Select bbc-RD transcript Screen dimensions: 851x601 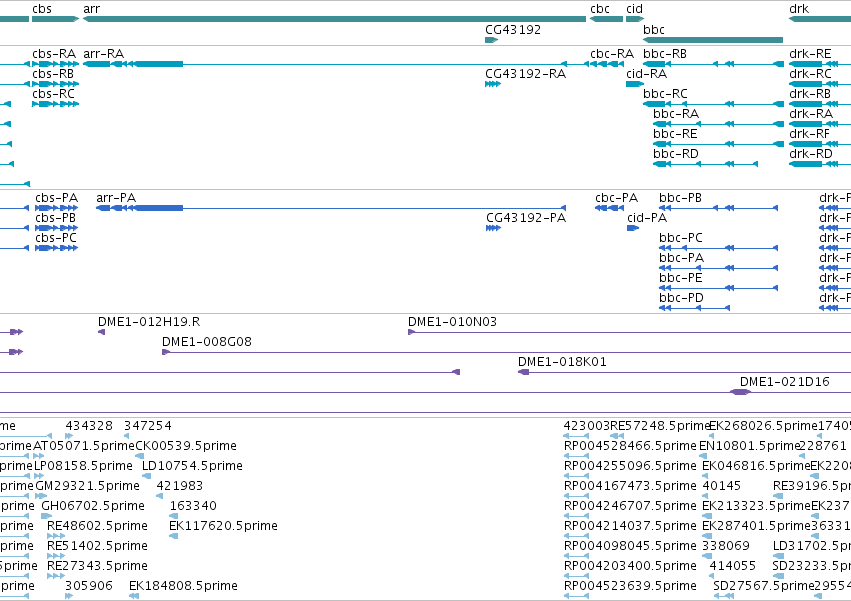[x=706, y=164]
